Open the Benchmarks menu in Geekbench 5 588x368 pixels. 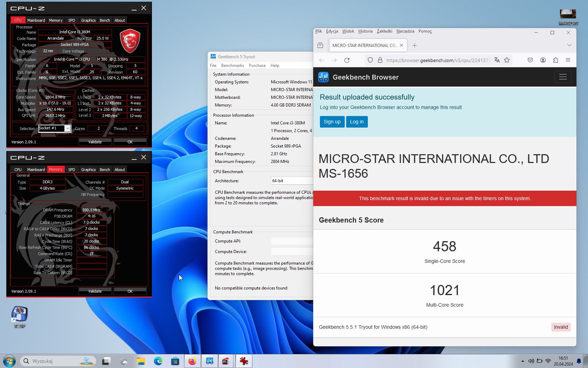(232, 66)
